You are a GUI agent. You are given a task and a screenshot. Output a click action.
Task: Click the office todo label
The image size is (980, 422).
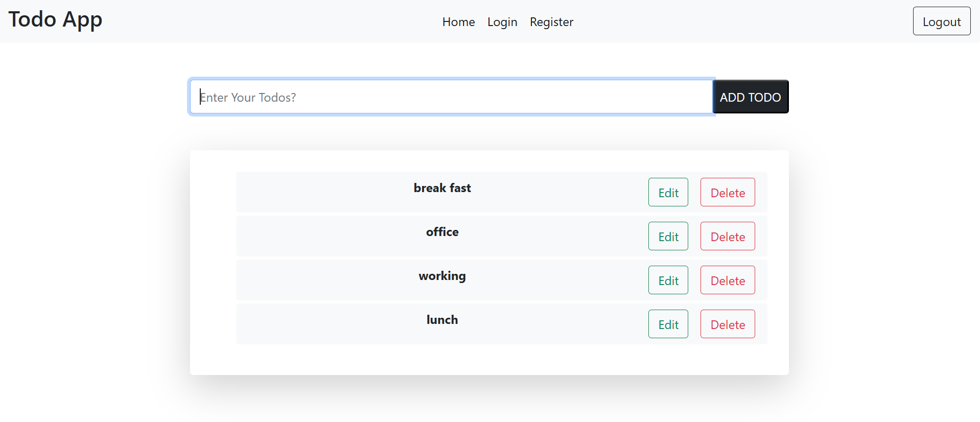[x=442, y=232]
